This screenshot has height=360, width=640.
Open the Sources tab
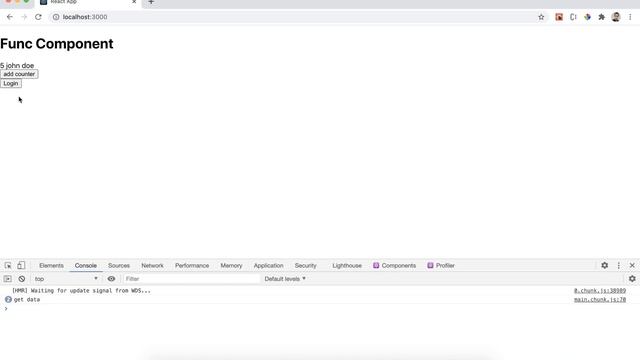click(x=119, y=265)
